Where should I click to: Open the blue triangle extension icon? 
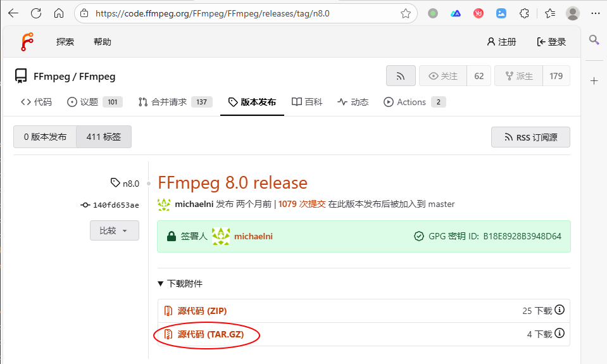(456, 13)
